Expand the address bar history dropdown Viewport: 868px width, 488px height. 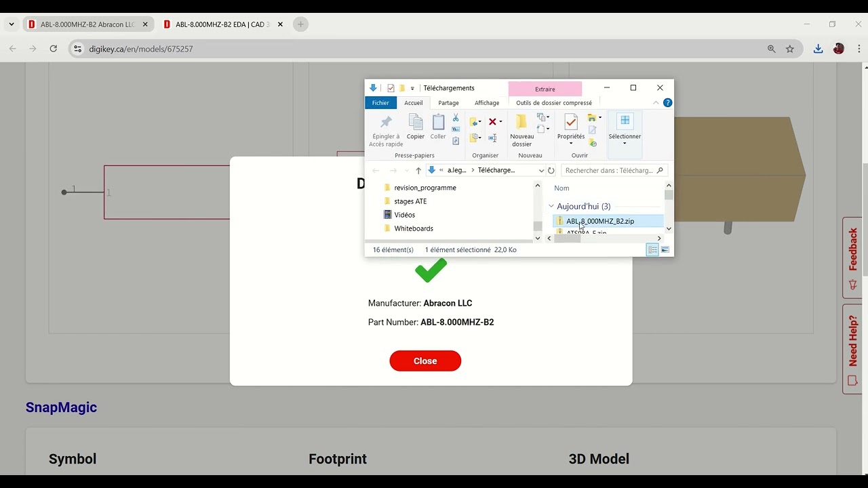pyautogui.click(x=541, y=171)
